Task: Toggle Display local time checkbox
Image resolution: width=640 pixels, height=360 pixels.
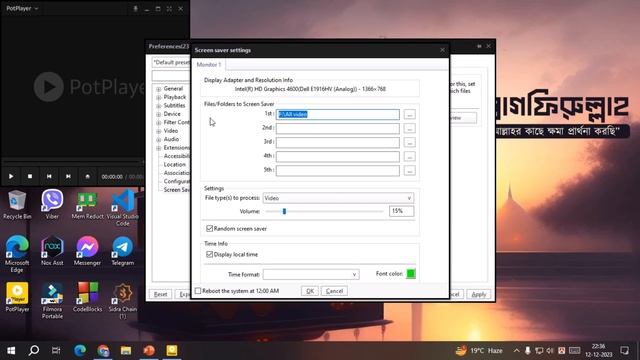Action: pyautogui.click(x=209, y=254)
